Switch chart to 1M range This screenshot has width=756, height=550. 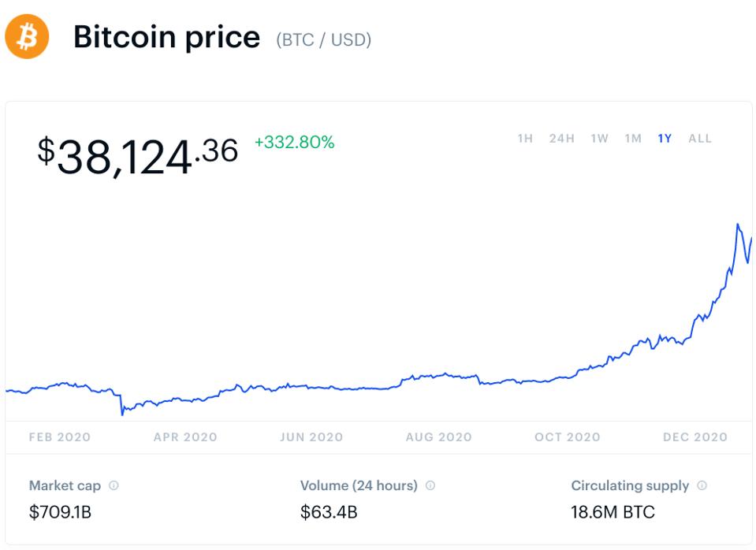(x=633, y=139)
